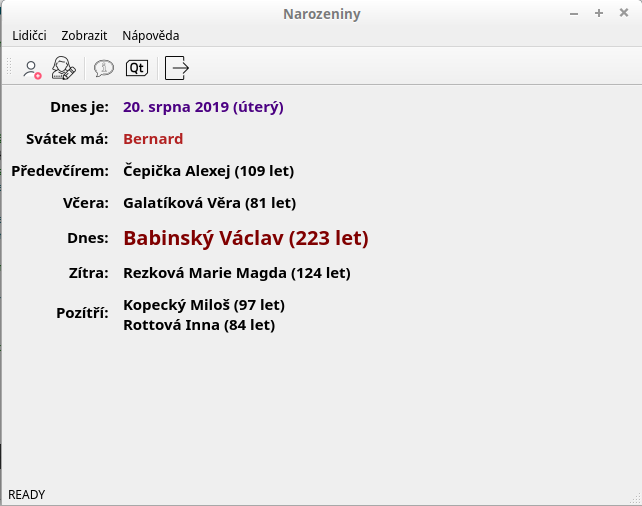The width and height of the screenshot is (642, 506).
Task: Select Čepička Alexej (109 let) entry
Action: coord(208,171)
